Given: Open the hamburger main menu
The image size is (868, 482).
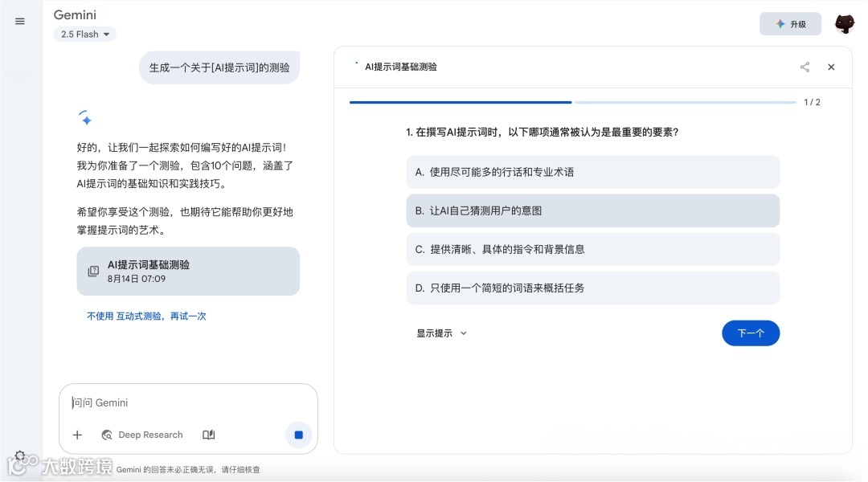Looking at the screenshot, I should (20, 22).
